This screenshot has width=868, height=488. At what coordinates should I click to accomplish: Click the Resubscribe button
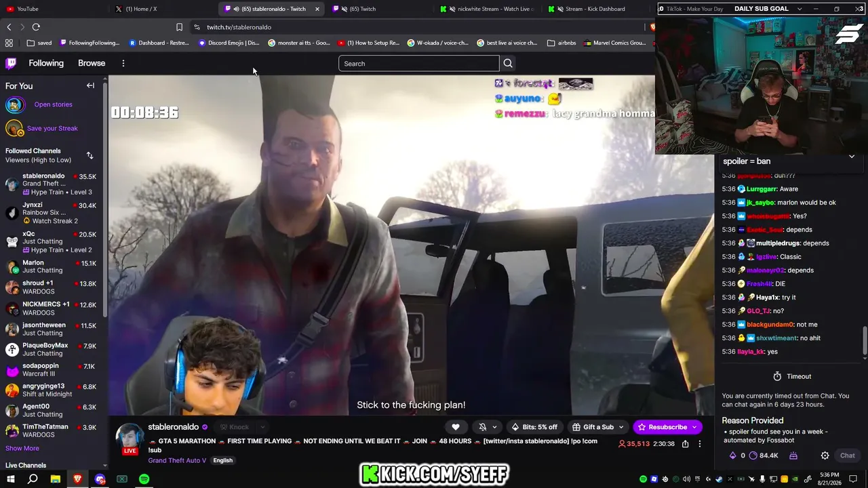pos(662,427)
